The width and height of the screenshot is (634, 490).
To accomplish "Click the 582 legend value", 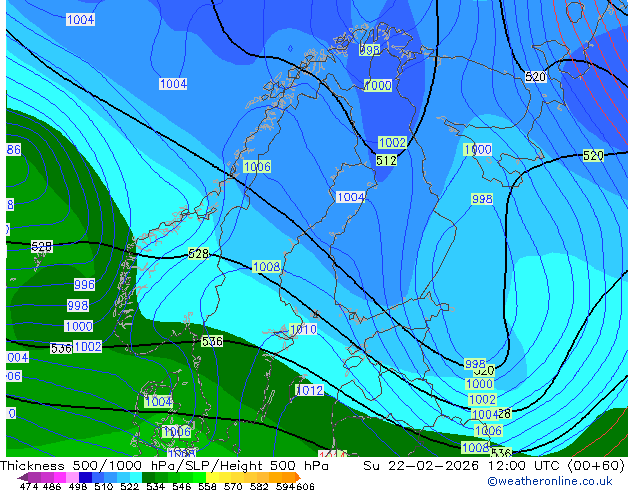I will click(x=259, y=486).
